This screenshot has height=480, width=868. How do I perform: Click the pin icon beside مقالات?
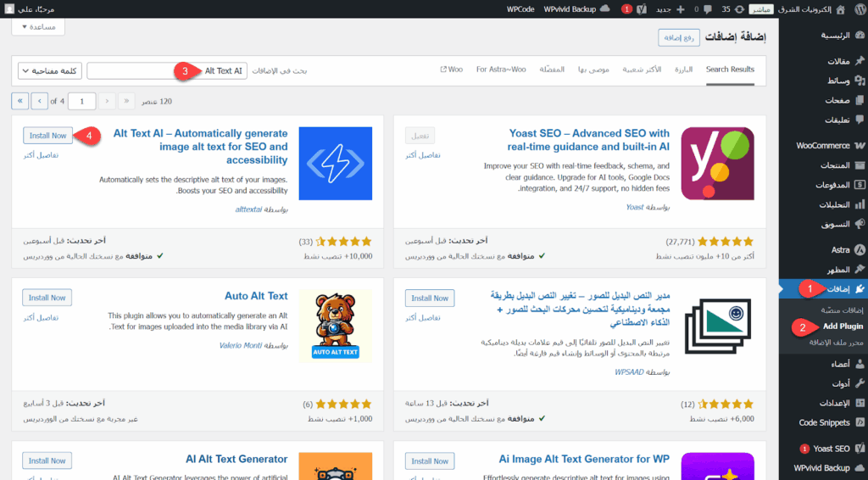(x=860, y=61)
